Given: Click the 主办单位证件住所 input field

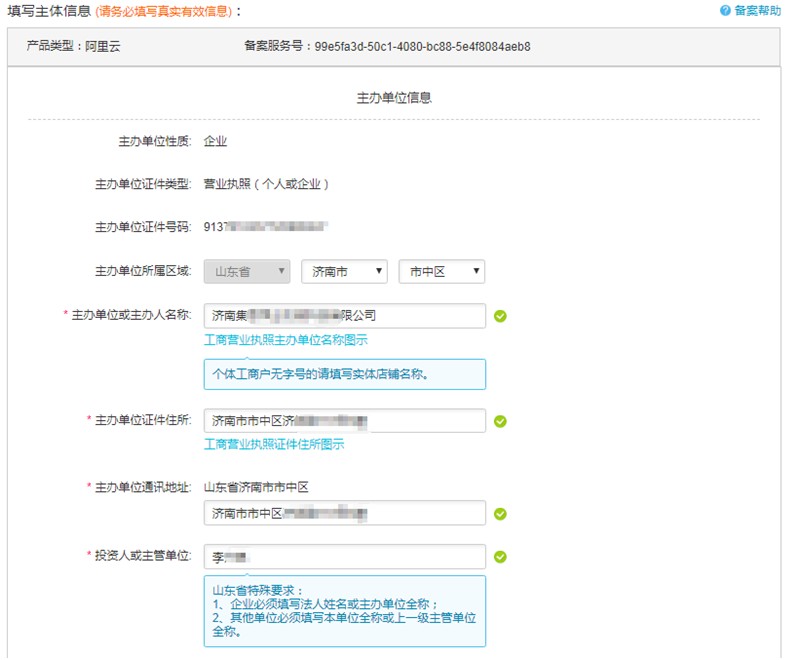Looking at the screenshot, I should (344, 421).
